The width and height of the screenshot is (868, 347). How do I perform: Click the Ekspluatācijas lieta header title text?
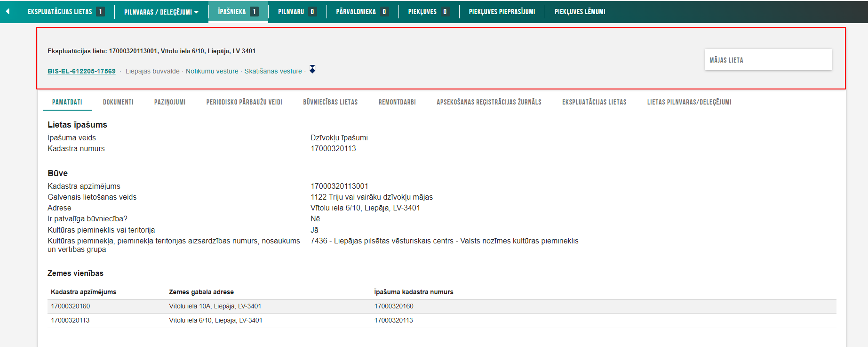tap(151, 51)
